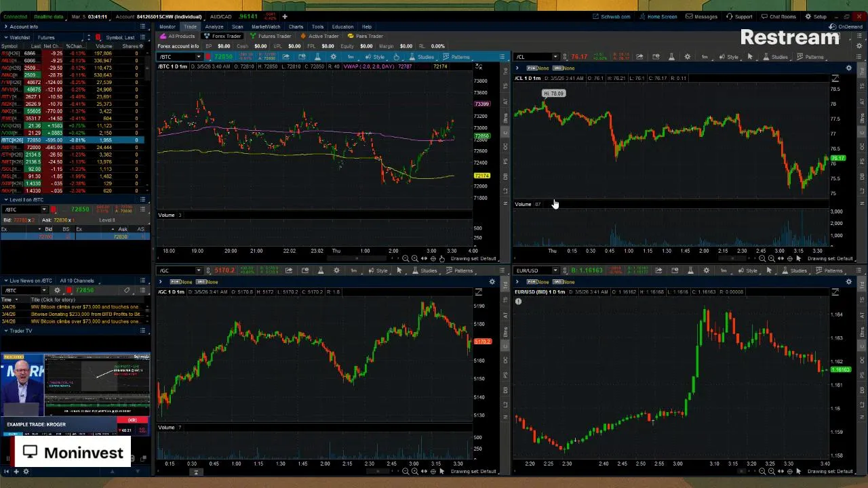Open the EUR/USD chart symbol dropdown
The width and height of the screenshot is (868, 488).
pyautogui.click(x=555, y=270)
